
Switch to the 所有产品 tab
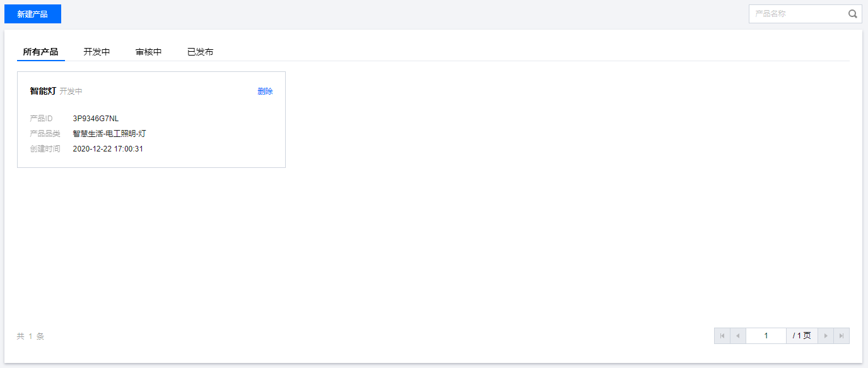40,52
